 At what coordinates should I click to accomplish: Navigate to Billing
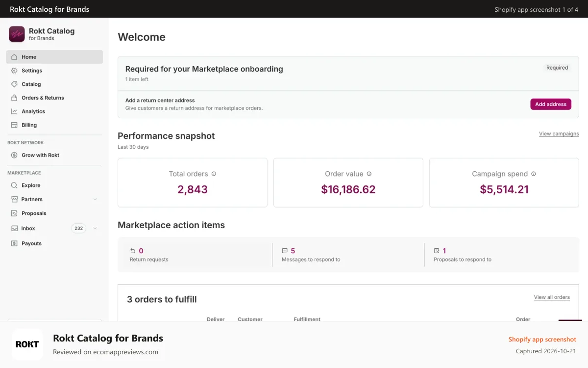54,125
